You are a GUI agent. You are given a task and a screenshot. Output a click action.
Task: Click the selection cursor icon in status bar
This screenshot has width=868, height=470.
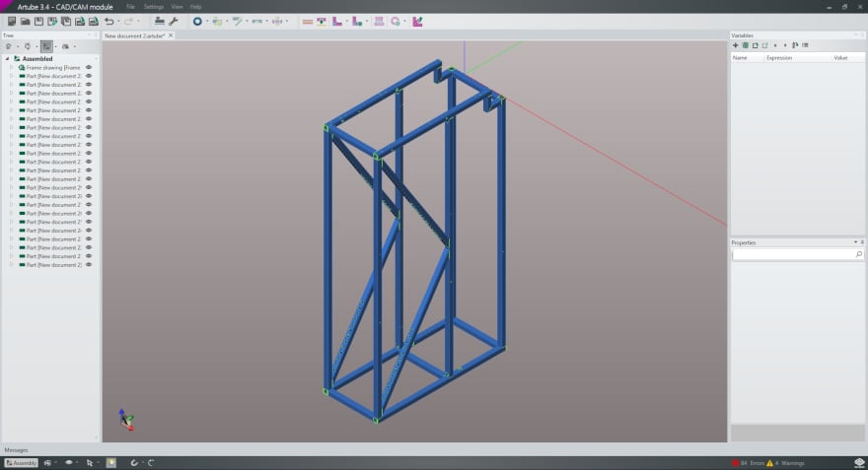coord(90,462)
